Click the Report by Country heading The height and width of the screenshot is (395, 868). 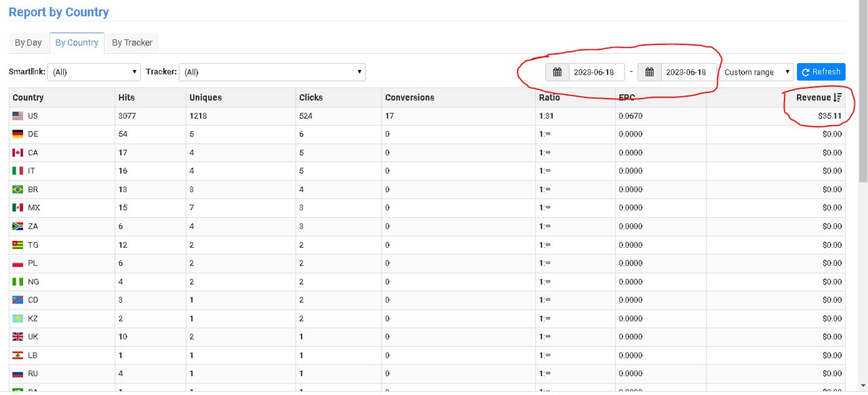click(58, 12)
